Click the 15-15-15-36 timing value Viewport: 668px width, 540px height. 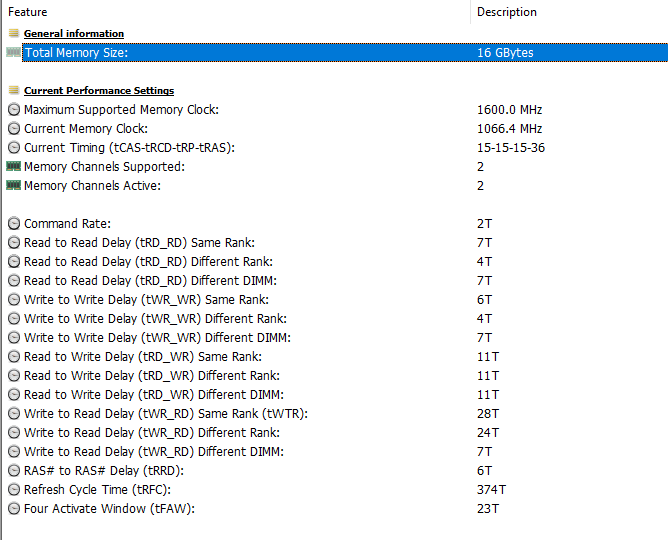[510, 147]
